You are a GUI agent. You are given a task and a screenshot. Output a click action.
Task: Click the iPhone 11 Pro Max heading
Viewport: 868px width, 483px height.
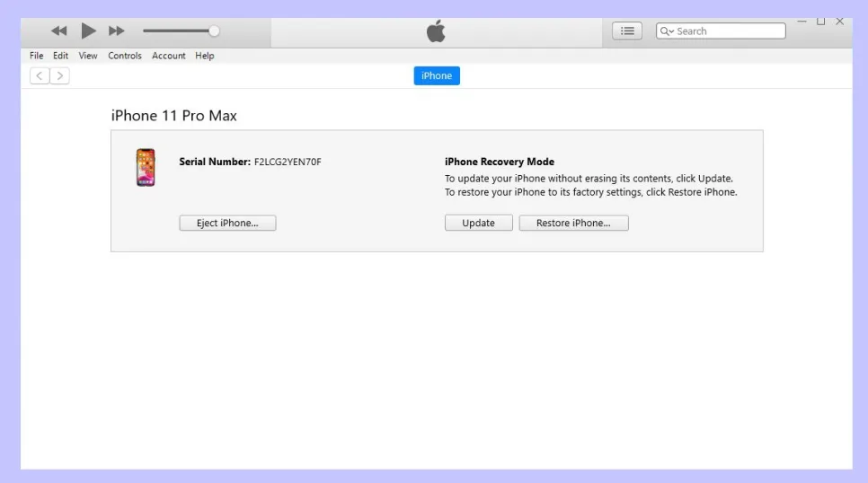tap(173, 116)
